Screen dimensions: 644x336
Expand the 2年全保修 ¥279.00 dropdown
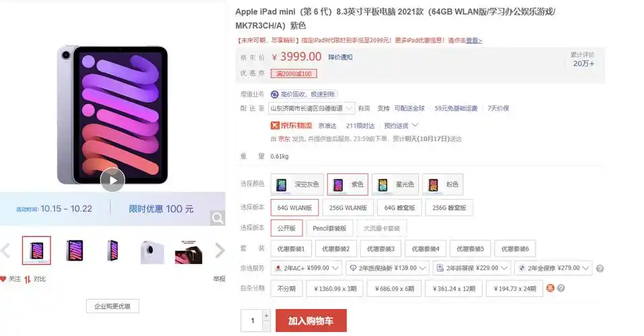(553, 268)
